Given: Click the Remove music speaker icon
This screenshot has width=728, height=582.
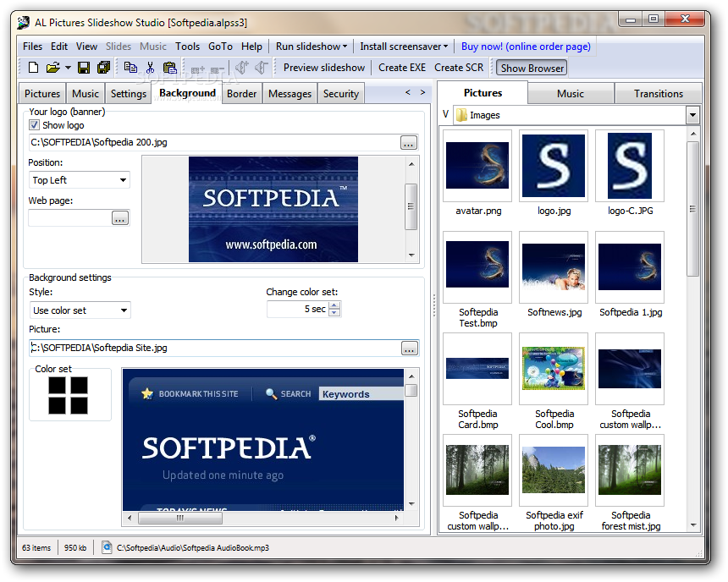Looking at the screenshot, I should point(262,68).
